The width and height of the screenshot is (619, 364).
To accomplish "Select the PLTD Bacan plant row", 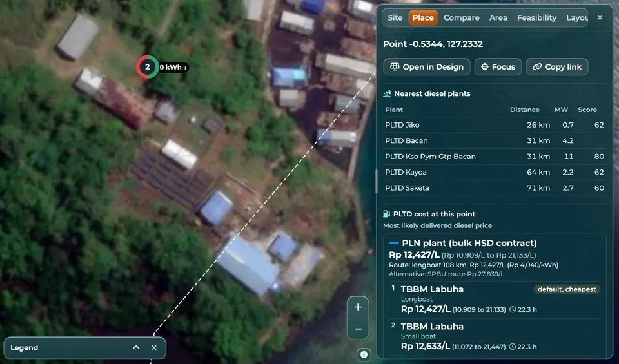I will tap(495, 141).
